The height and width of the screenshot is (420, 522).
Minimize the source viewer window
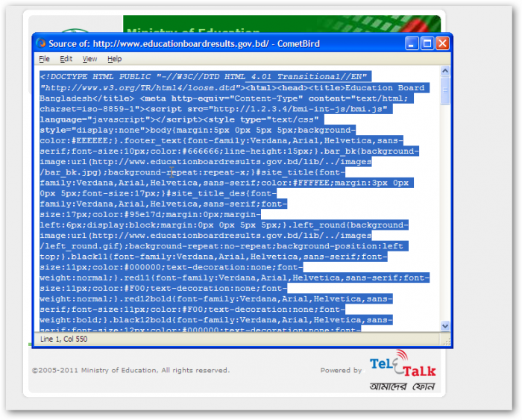click(412, 43)
